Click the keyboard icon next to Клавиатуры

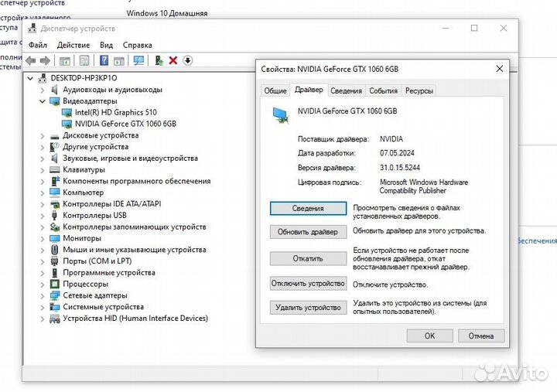click(55, 169)
